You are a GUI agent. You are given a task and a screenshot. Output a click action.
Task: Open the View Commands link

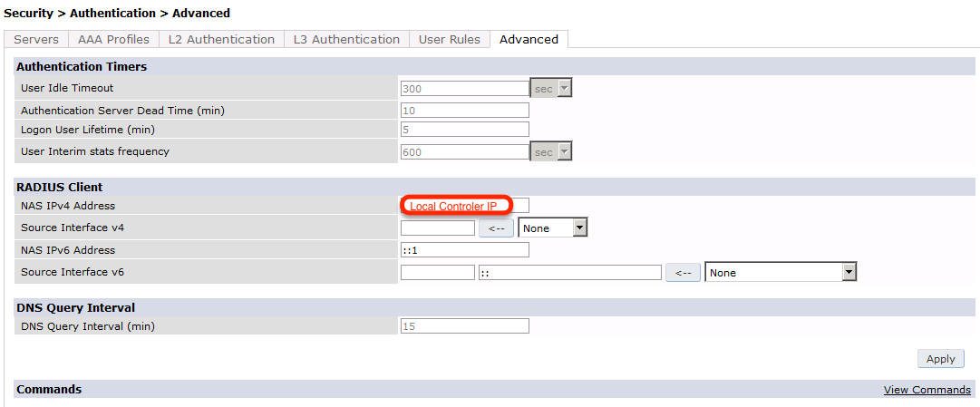[x=927, y=390]
